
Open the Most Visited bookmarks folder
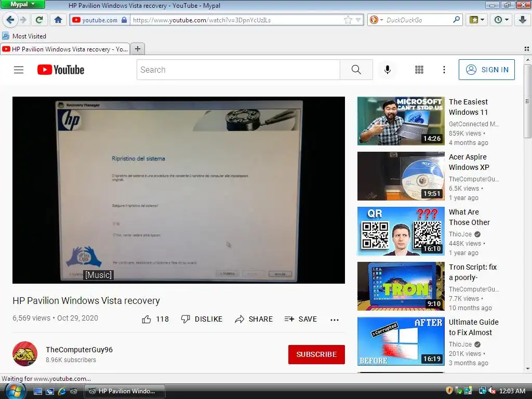coord(24,36)
